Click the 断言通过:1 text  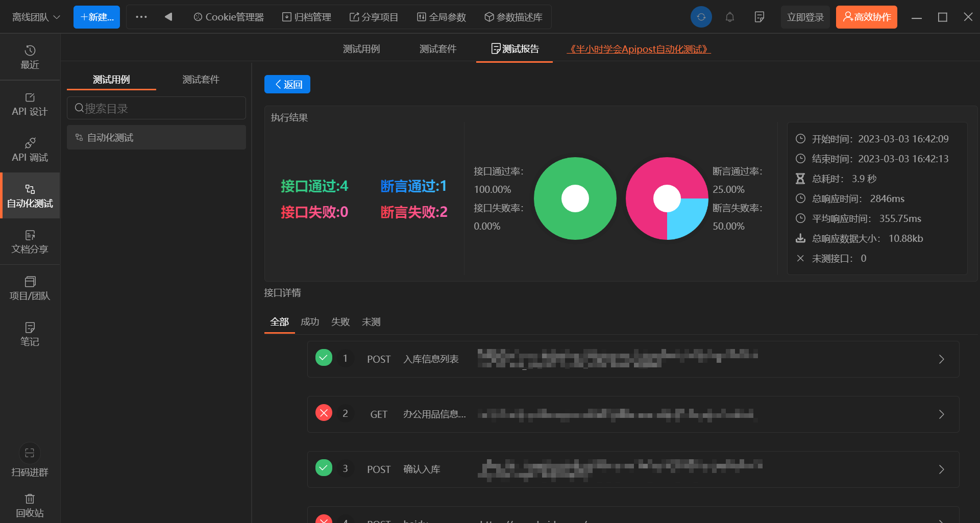pyautogui.click(x=414, y=186)
